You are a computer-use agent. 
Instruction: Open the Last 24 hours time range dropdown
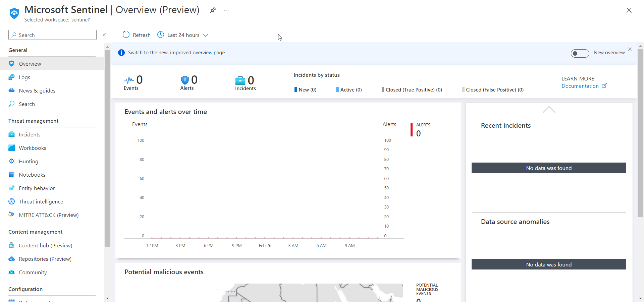[x=183, y=35]
